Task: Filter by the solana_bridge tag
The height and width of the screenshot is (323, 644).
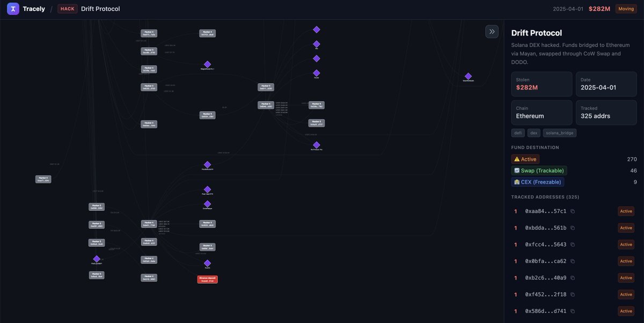Action: 560,133
